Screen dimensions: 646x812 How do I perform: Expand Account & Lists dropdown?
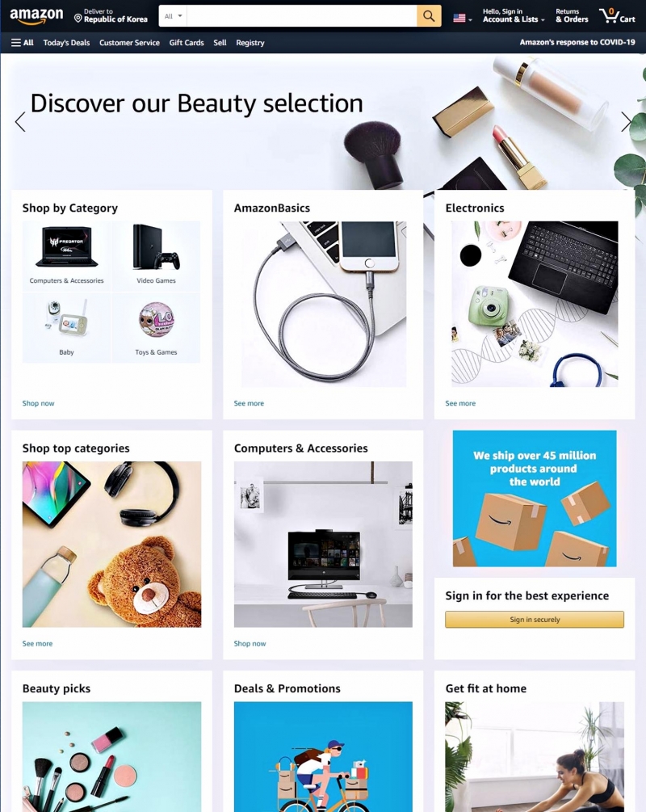pos(514,15)
